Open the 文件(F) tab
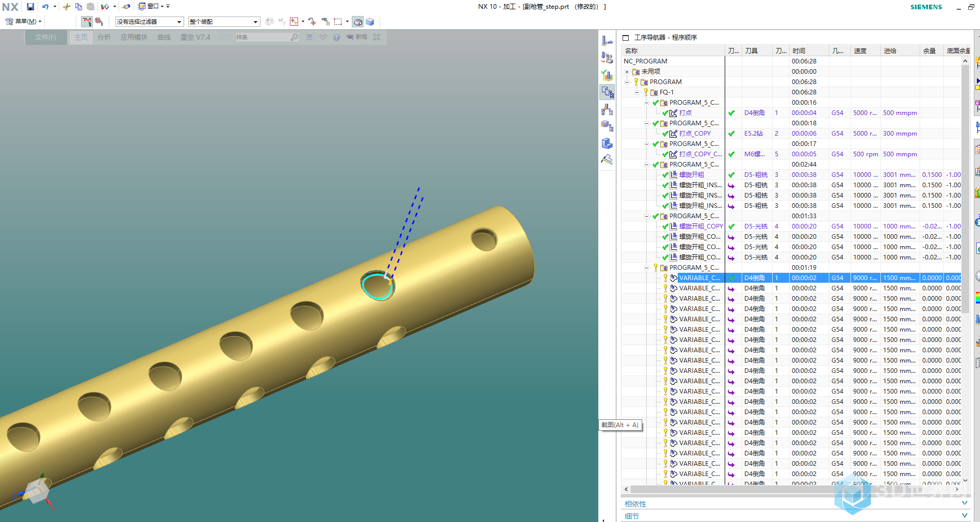This screenshot has width=980, height=522. pyautogui.click(x=46, y=37)
